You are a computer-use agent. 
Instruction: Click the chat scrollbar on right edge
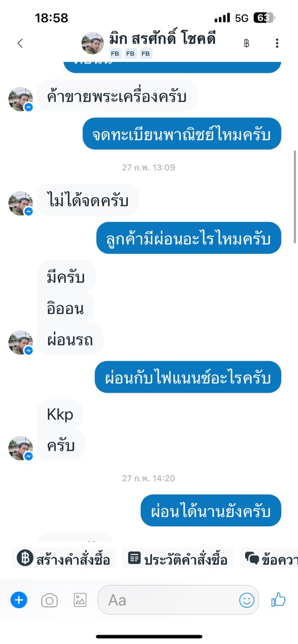pos(295,197)
